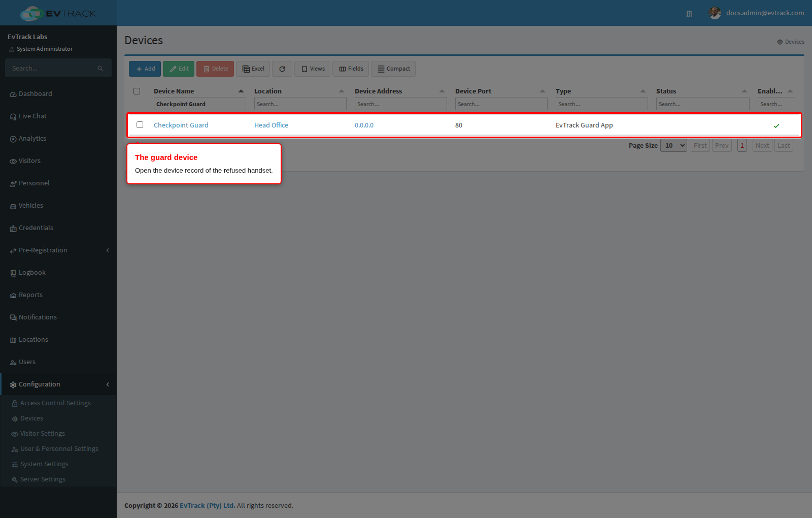This screenshot has width=812, height=518.
Task: Tick the select-all checkbox in header
Action: click(x=137, y=91)
